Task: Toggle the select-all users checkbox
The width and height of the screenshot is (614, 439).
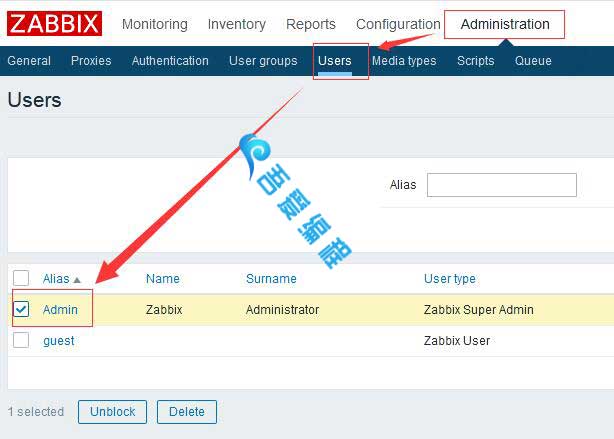Action: [21, 278]
